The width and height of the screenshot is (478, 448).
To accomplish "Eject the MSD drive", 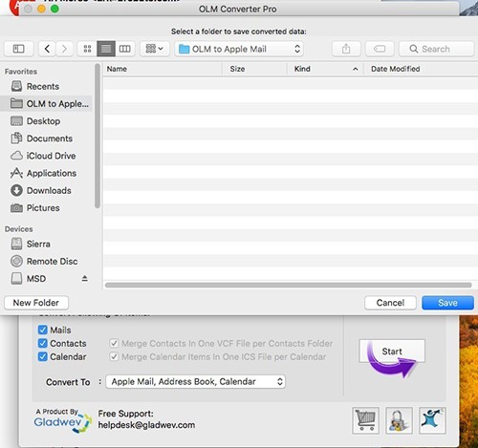I will tap(84, 279).
